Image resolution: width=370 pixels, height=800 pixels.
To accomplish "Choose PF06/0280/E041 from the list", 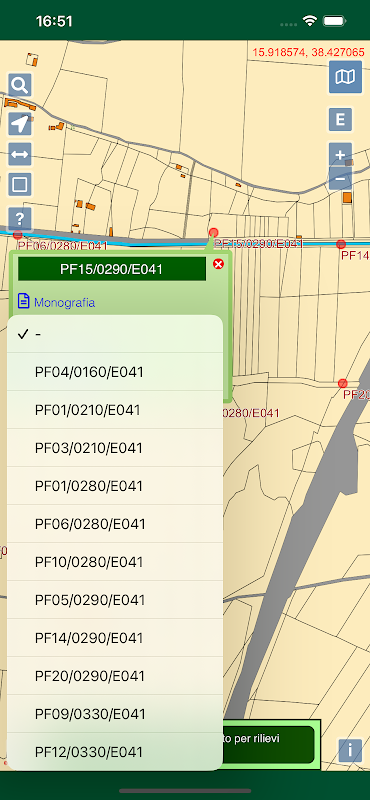I will 115,524.
